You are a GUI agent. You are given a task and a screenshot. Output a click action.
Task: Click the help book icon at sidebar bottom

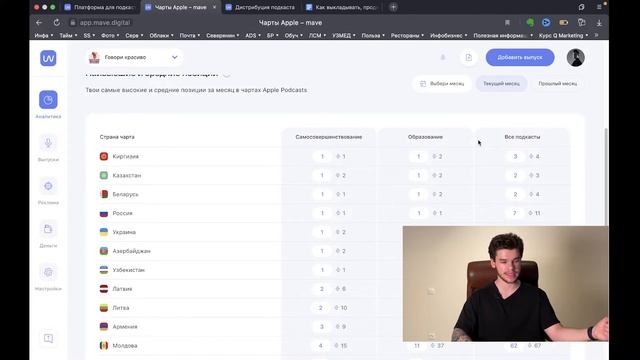pos(48,338)
